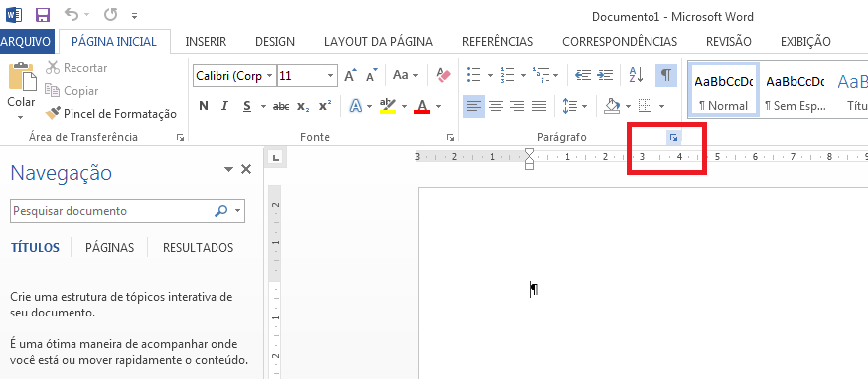Toggle show paragraph marks ¶ button
868x379 pixels.
point(666,75)
